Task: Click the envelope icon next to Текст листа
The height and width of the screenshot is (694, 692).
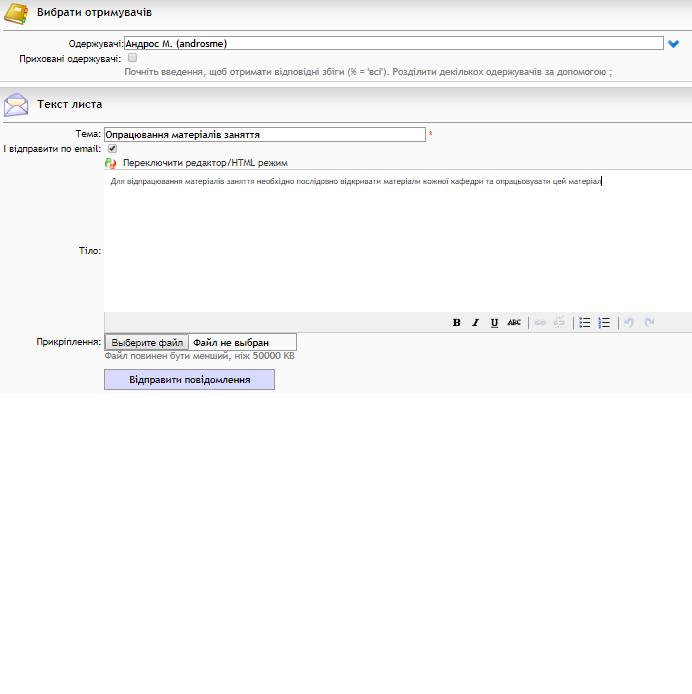Action: (x=16, y=105)
